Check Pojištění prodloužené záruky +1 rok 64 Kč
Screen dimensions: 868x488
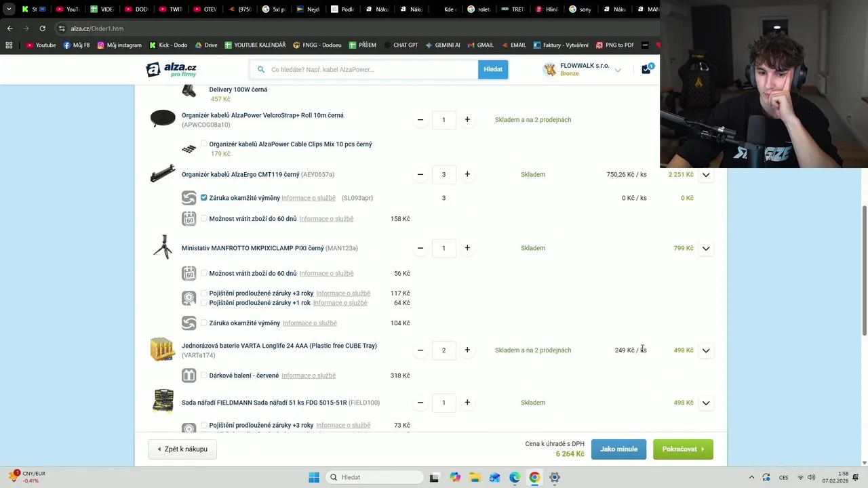click(x=203, y=303)
